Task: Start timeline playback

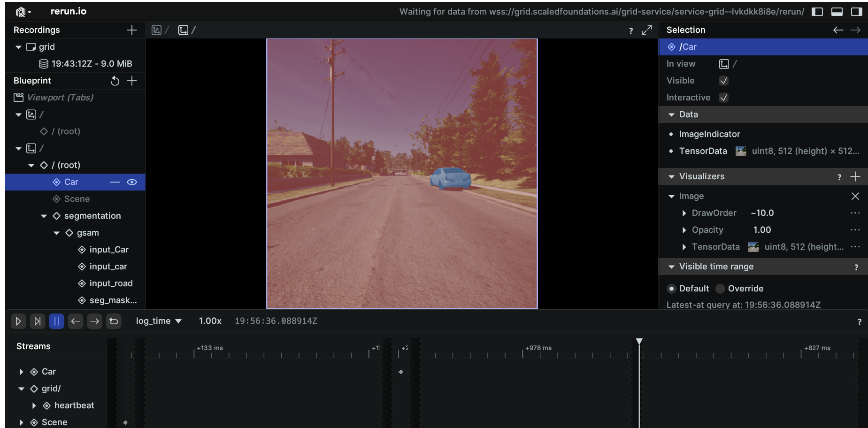Action: [x=18, y=321]
